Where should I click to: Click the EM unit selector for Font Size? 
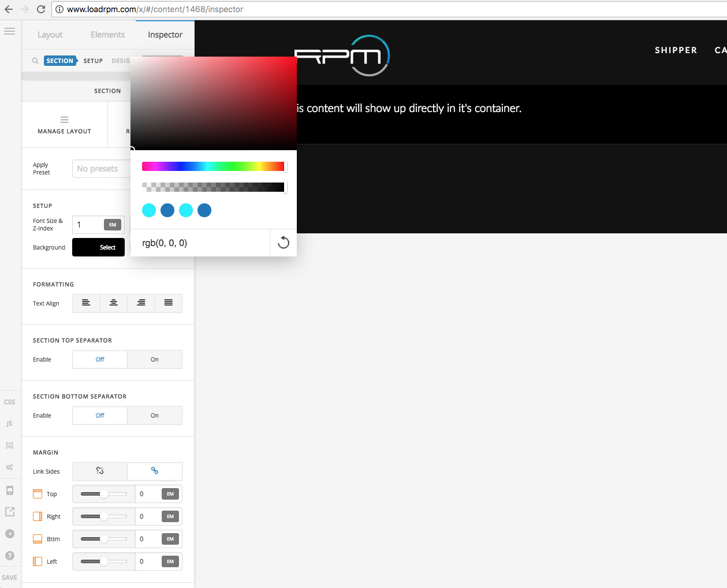(113, 225)
